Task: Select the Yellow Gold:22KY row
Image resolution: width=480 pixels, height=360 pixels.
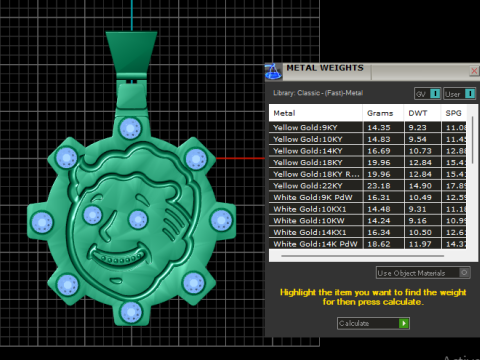Action: tap(368, 186)
